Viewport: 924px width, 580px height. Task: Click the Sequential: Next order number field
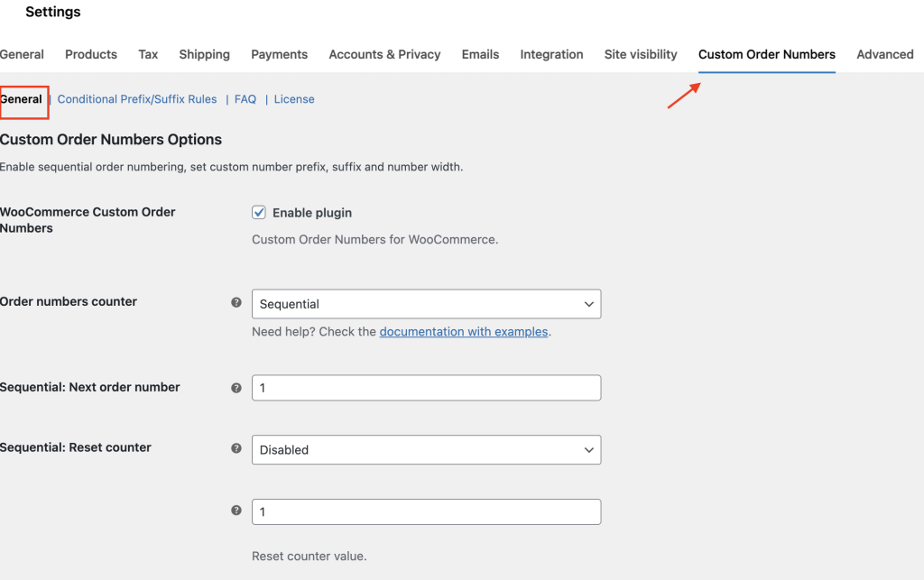(x=426, y=387)
